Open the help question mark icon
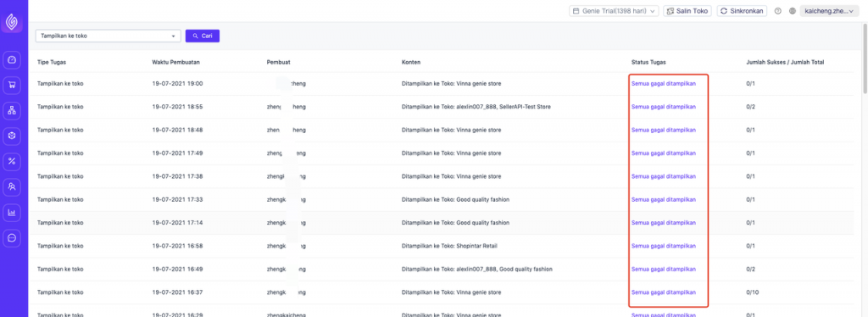Viewport: 868px width, 317px height. [778, 11]
